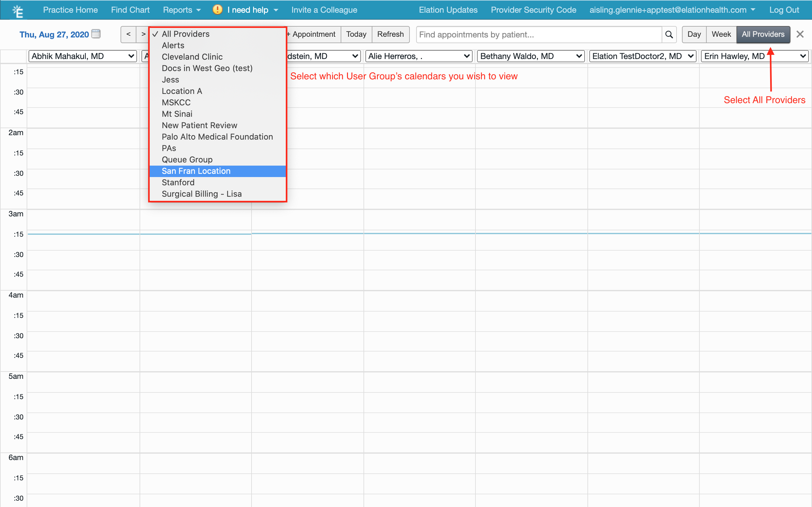812x507 pixels.
Task: Open the Reports dropdown menu
Action: click(x=182, y=10)
